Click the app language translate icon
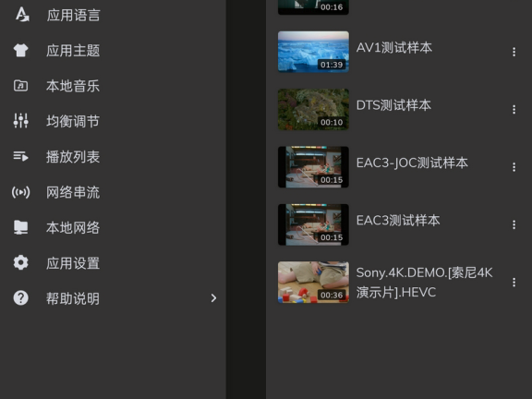 (x=22, y=15)
